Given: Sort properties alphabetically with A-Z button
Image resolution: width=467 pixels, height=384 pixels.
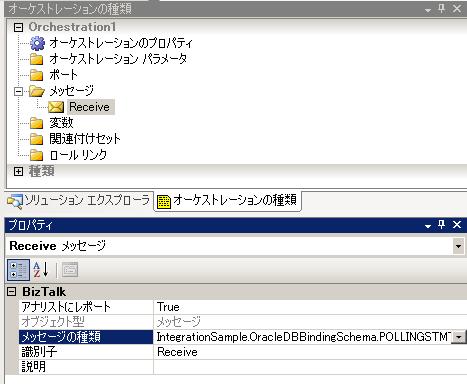Looking at the screenshot, I should coord(41,270).
